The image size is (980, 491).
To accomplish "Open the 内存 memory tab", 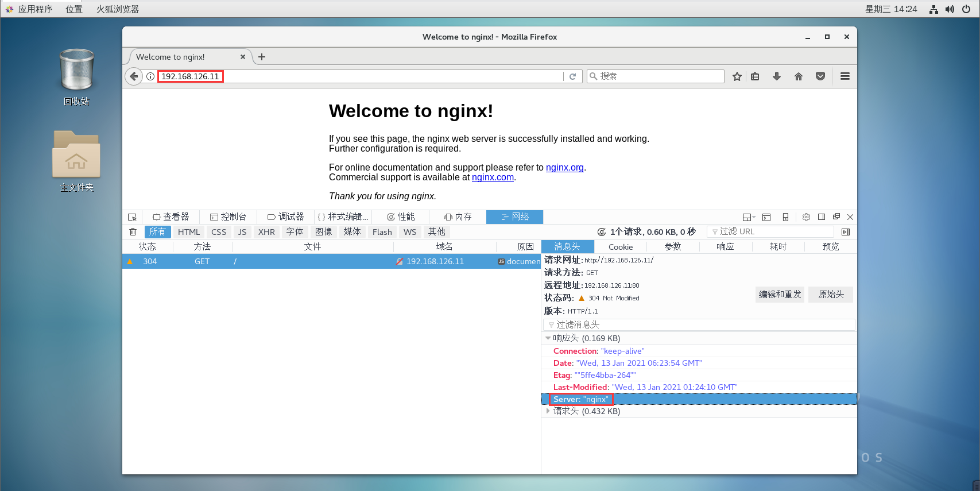I will [458, 217].
